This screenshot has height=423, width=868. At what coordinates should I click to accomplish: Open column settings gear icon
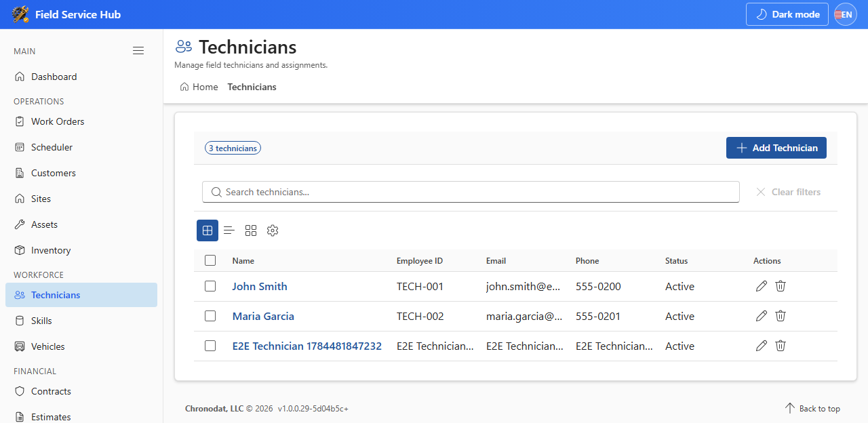click(x=273, y=230)
